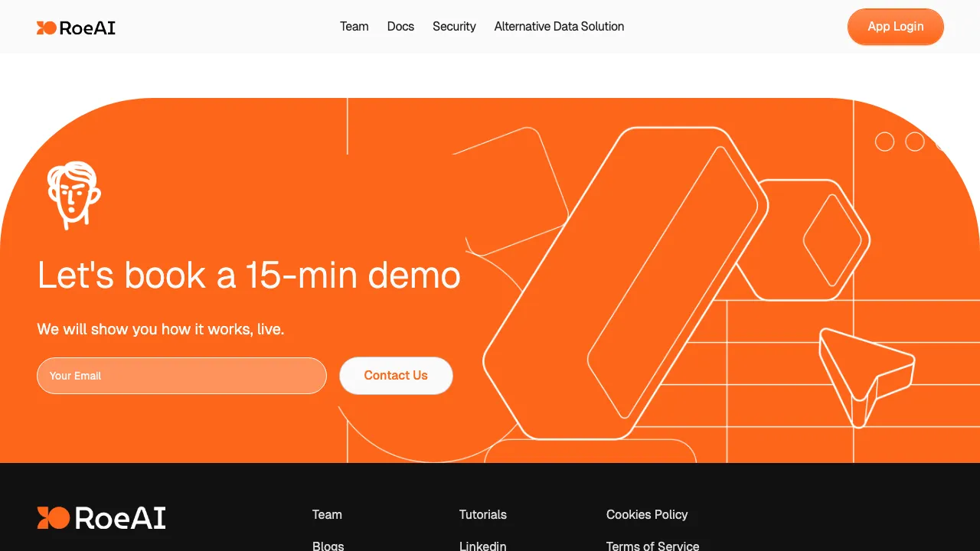The image size is (980, 551).
Task: View the Cookies Policy footer link
Action: [x=647, y=514]
